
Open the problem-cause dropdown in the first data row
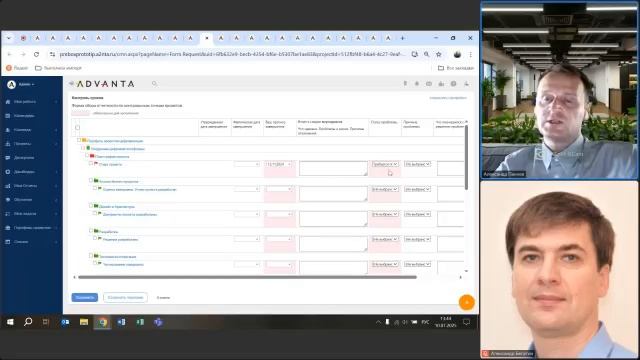click(x=417, y=164)
